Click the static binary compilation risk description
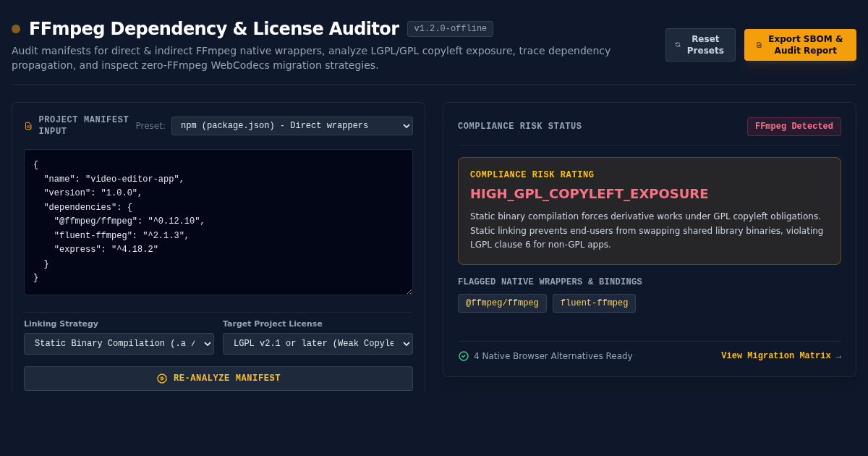868x456 pixels. (x=647, y=230)
